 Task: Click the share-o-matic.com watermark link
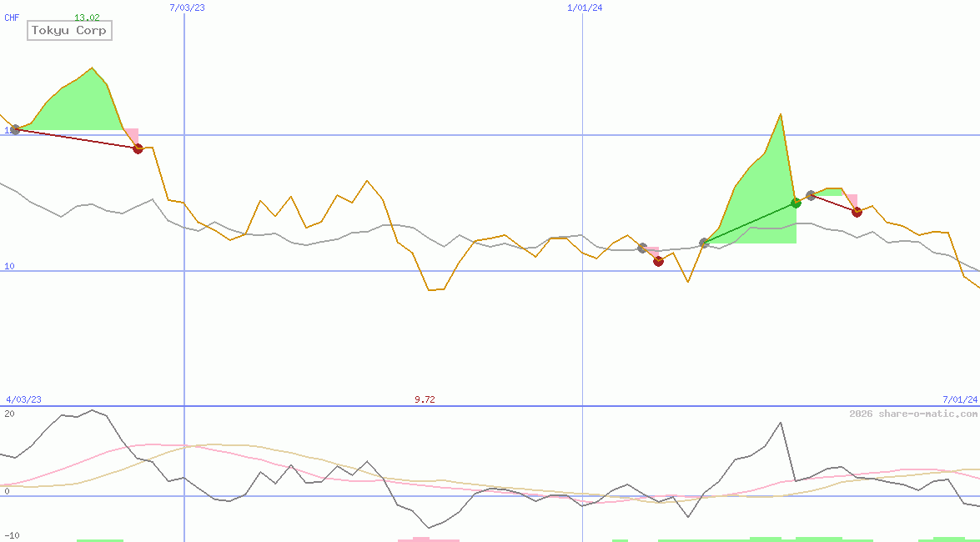click(x=913, y=414)
